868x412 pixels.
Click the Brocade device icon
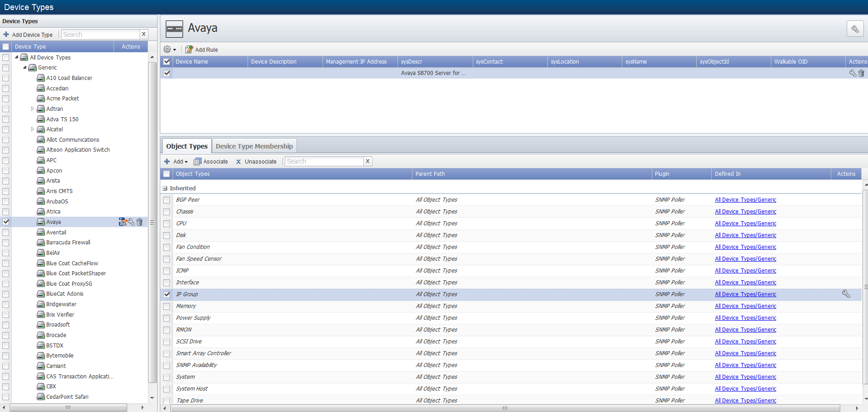41,335
